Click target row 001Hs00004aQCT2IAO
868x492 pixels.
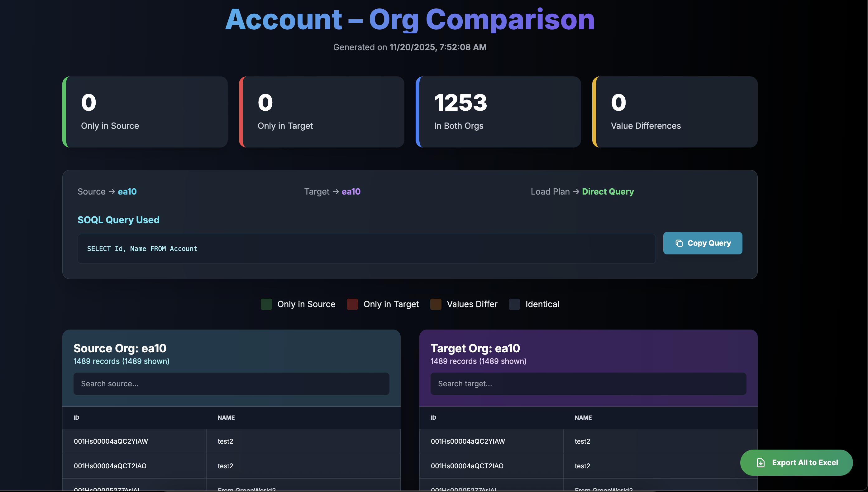click(x=467, y=466)
